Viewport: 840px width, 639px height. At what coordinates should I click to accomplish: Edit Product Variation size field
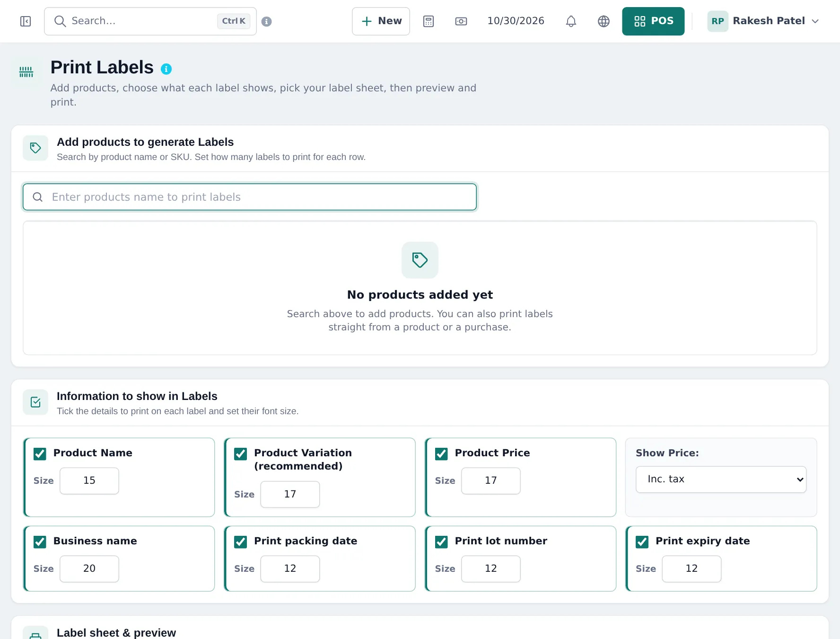[290, 495]
